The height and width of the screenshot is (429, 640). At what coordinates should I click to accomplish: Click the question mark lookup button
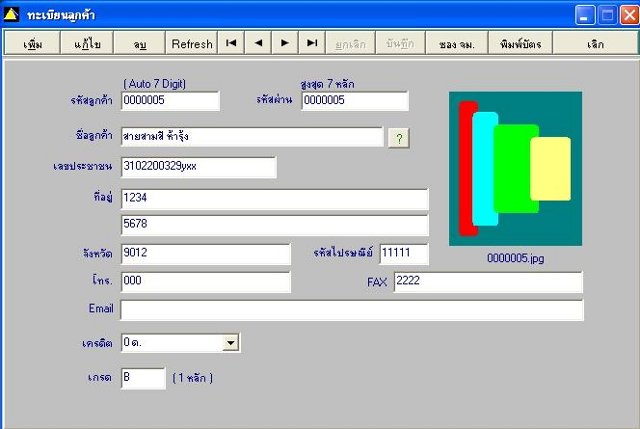[x=399, y=138]
